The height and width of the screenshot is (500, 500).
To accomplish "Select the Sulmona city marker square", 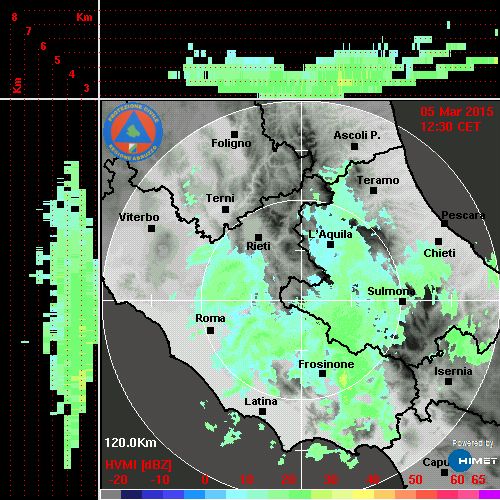I will pyautogui.click(x=402, y=302).
